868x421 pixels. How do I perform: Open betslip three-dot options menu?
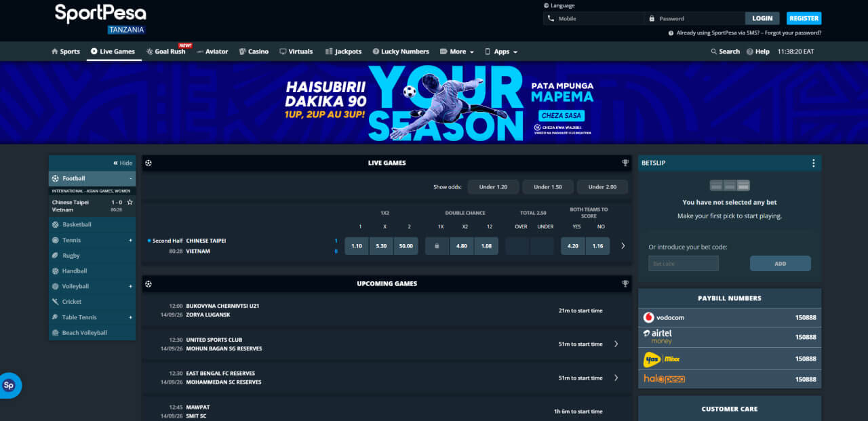pyautogui.click(x=813, y=163)
